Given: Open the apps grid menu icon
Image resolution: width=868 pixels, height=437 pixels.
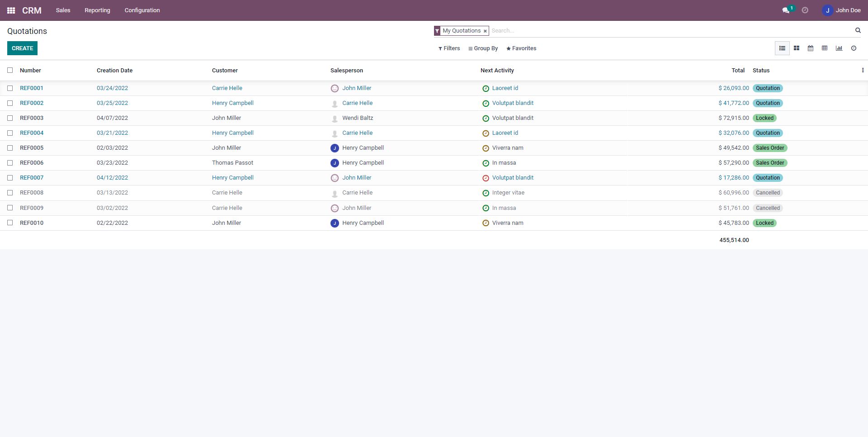Looking at the screenshot, I should (11, 10).
